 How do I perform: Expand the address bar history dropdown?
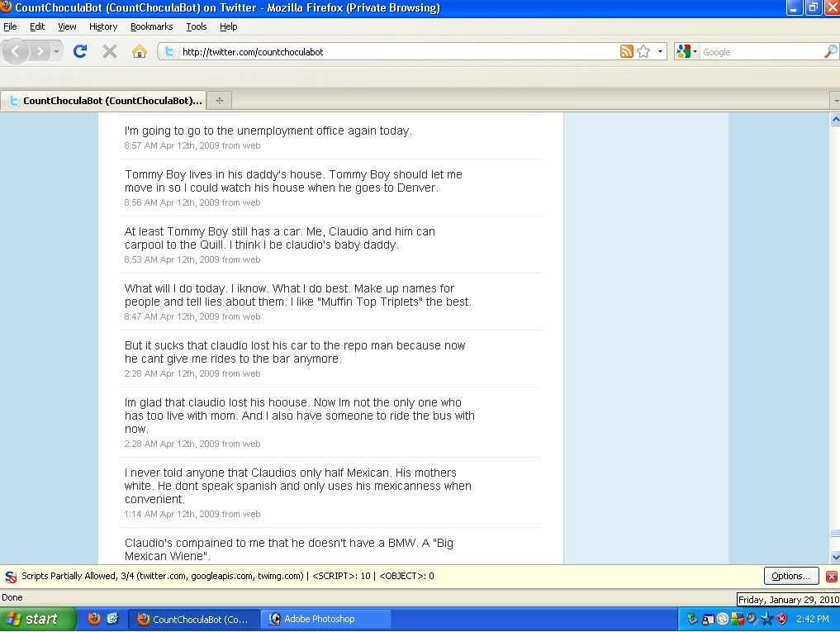click(660, 51)
